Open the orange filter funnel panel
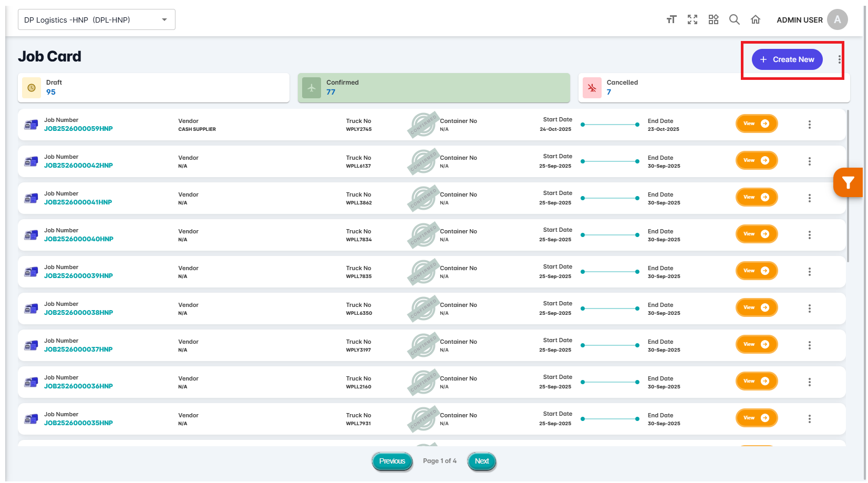Screen dimensions: 868x483 click(x=848, y=182)
